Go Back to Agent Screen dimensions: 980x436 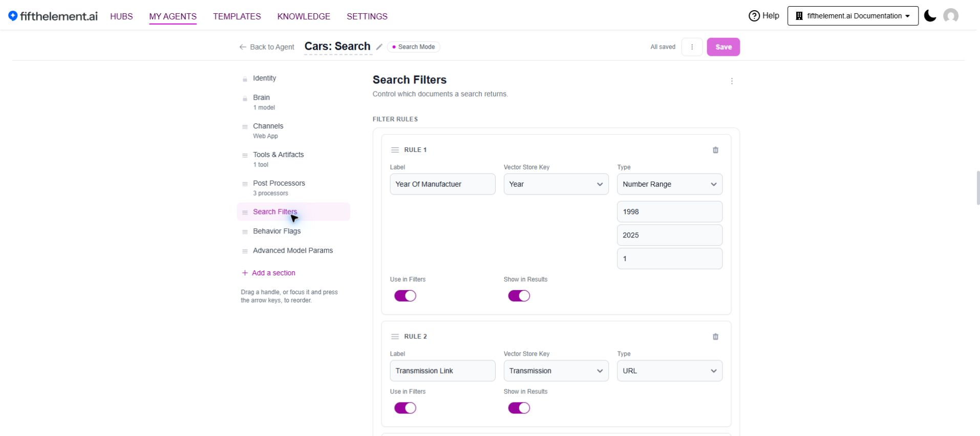pos(267,47)
